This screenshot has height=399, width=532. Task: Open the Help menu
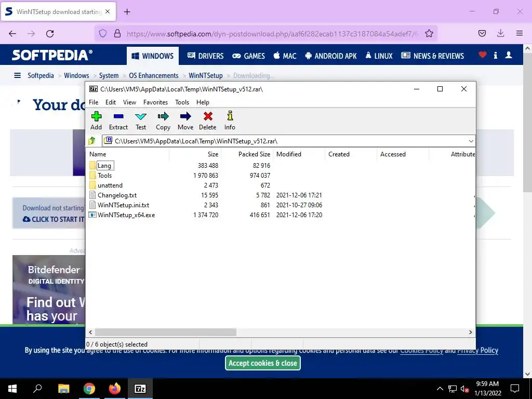[x=203, y=102]
